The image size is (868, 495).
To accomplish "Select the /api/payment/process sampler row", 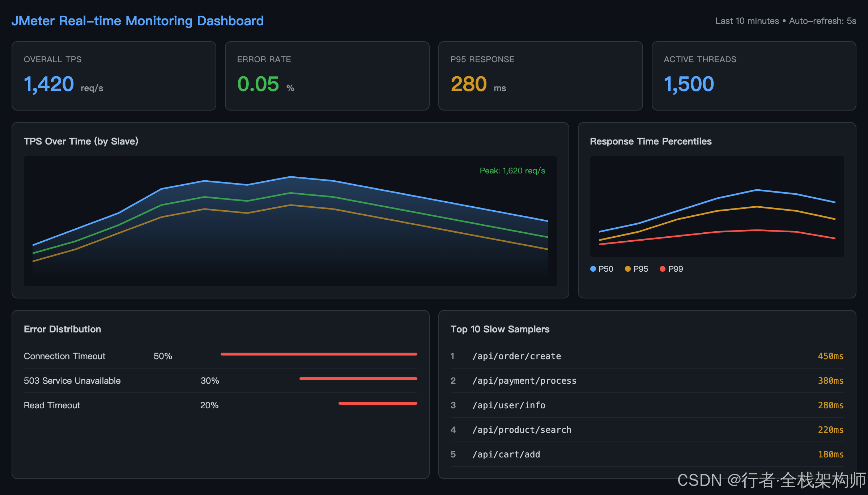I will tap(647, 381).
